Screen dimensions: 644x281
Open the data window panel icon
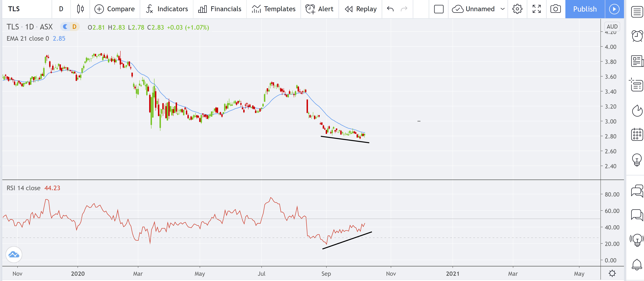pyautogui.click(x=636, y=85)
